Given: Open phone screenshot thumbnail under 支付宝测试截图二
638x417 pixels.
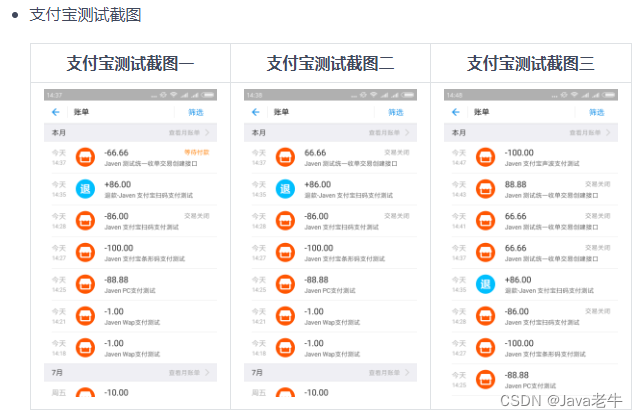Looking at the screenshot, I should pyautogui.click(x=330, y=243).
